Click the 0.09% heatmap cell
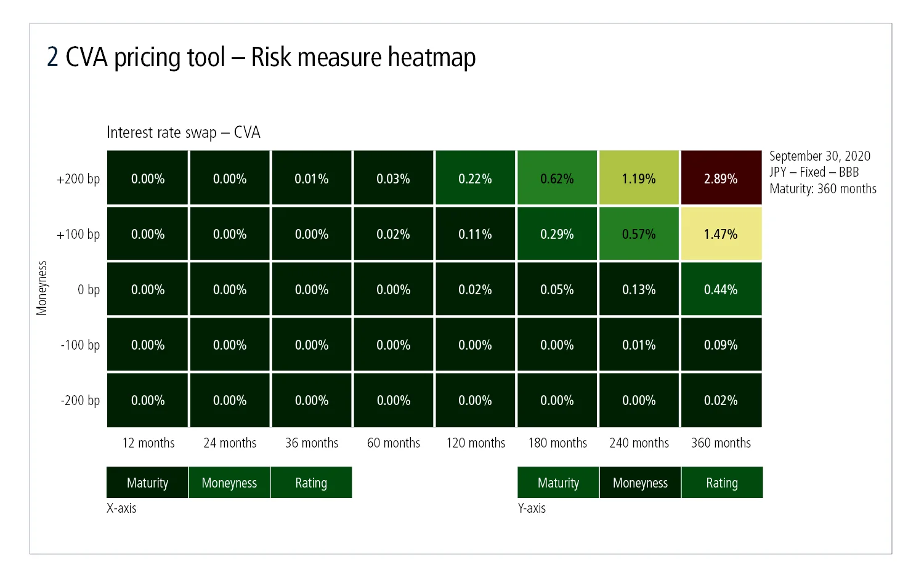 (x=721, y=345)
